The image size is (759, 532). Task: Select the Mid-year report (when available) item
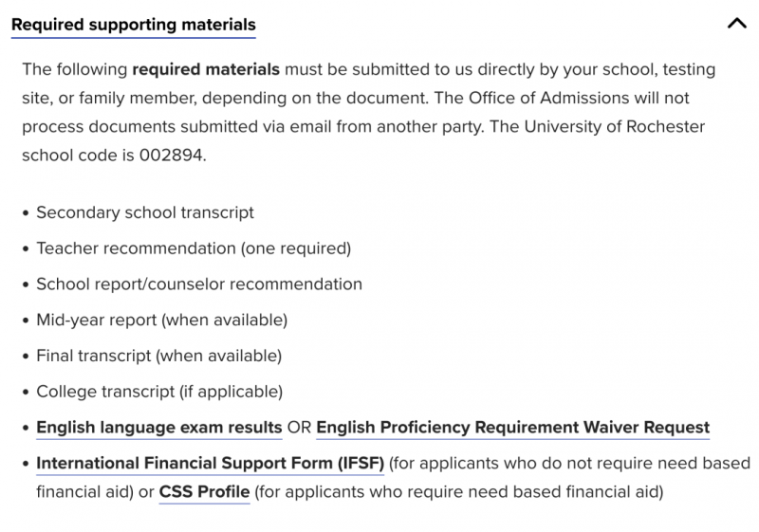[161, 320]
